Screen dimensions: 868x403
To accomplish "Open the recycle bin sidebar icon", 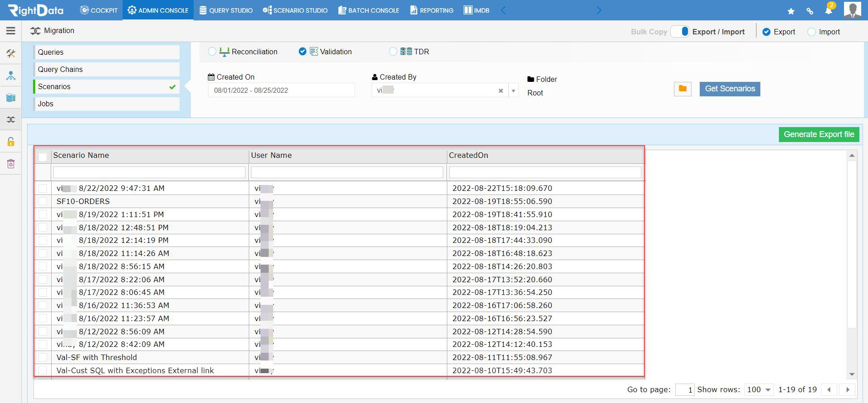I will click(x=11, y=164).
